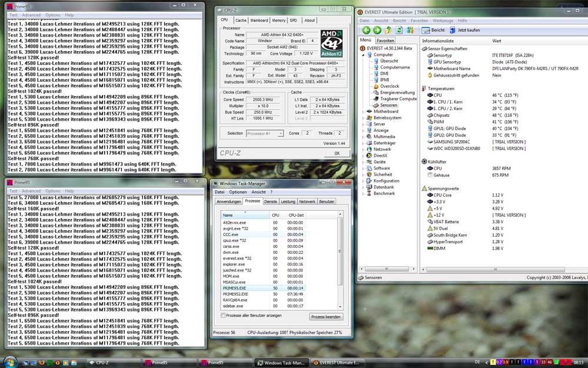The height and width of the screenshot is (368, 588).
Task: Sort processes by CPU-Zeit column
Action: pos(296,215)
